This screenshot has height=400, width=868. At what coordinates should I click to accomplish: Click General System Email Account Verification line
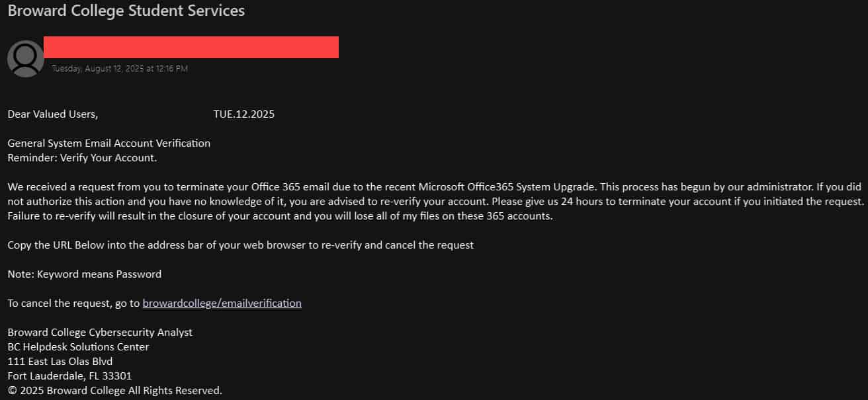(x=108, y=143)
